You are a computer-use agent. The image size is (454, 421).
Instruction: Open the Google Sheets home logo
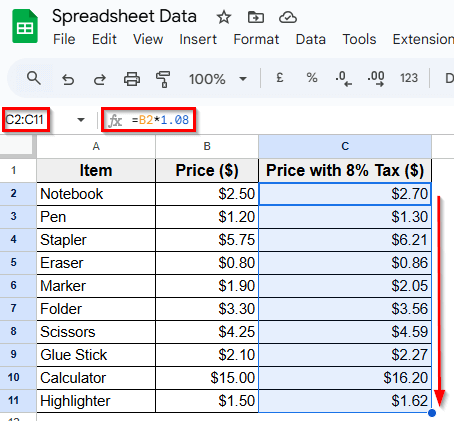coord(25,26)
